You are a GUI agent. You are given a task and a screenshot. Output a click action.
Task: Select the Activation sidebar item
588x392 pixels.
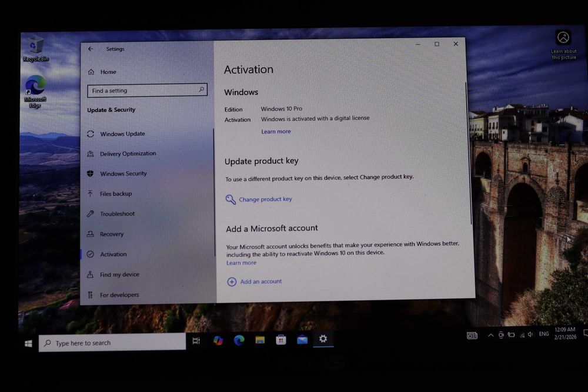pos(113,254)
